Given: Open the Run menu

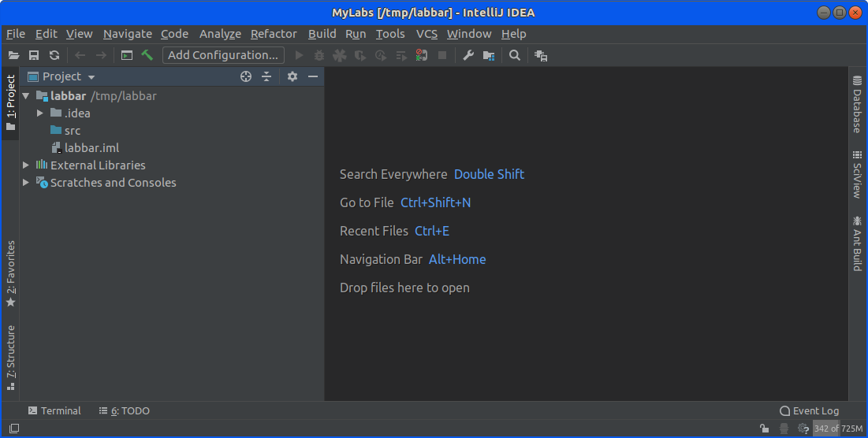Looking at the screenshot, I should [356, 34].
